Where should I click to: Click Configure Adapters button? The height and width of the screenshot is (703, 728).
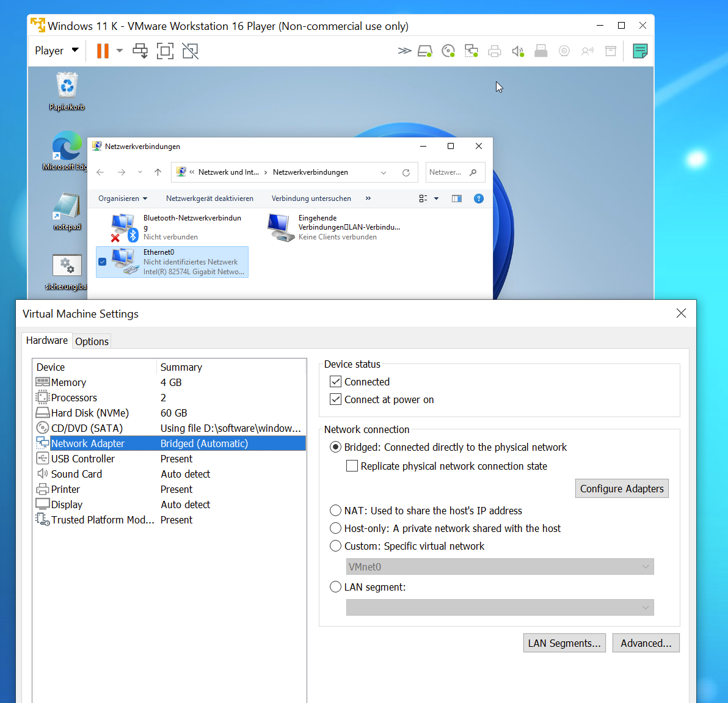click(622, 489)
